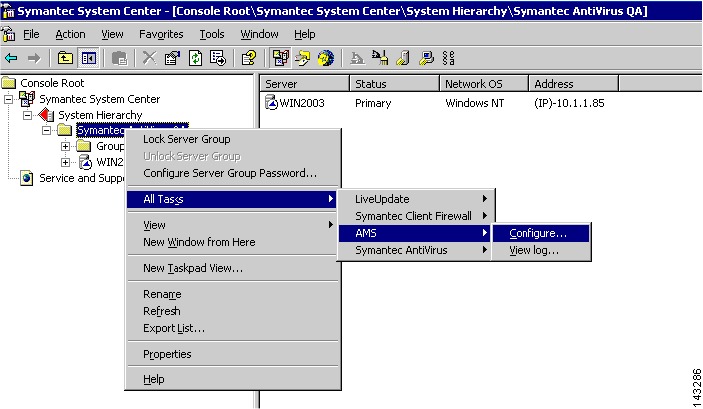
Task: Click the Forward arrow toolbar icon
Action: pos(34,58)
